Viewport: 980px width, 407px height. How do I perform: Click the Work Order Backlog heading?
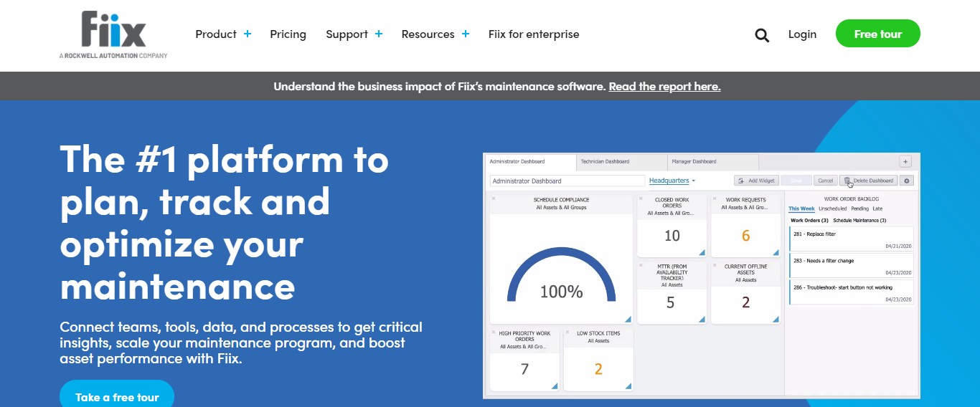852,198
